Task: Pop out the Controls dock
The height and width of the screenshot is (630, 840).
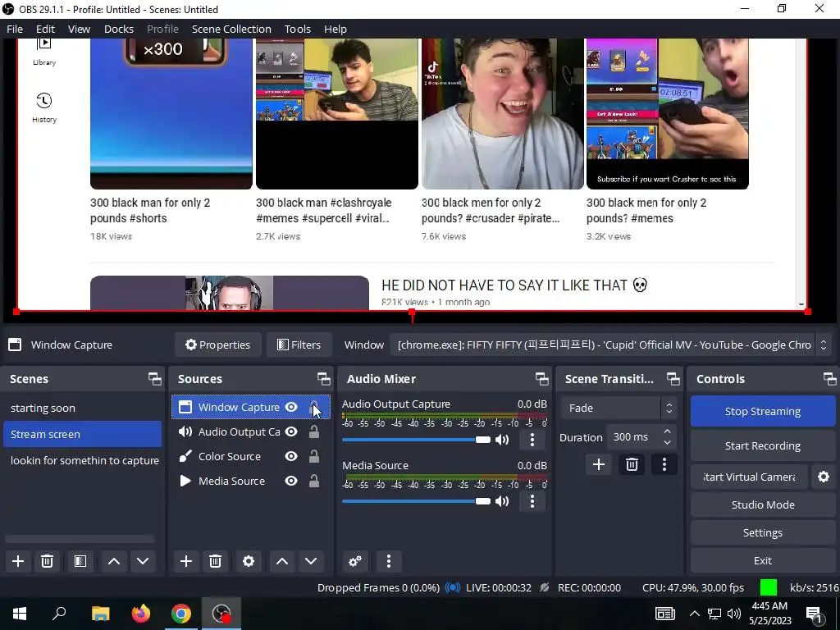Action: tap(830, 379)
